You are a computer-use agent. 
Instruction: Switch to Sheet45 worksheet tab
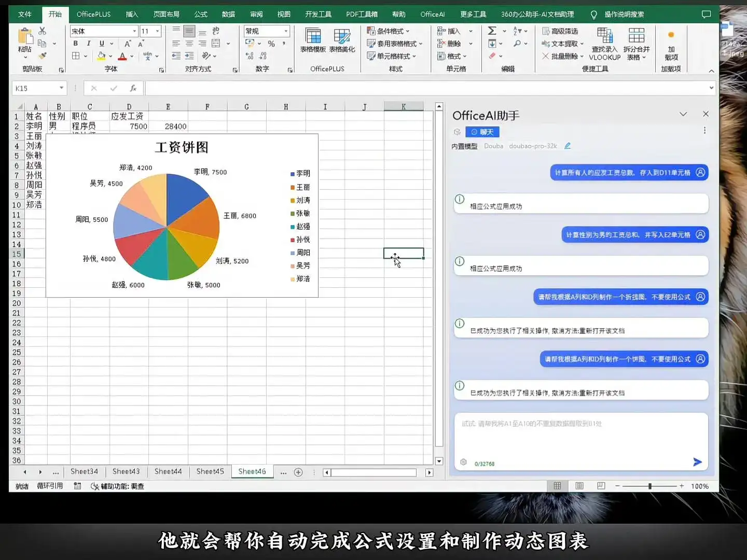point(210,471)
